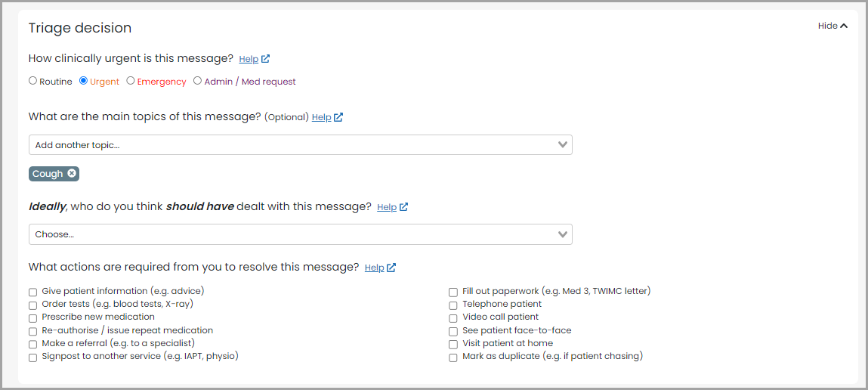Check 'Order tests' action box

33,305
